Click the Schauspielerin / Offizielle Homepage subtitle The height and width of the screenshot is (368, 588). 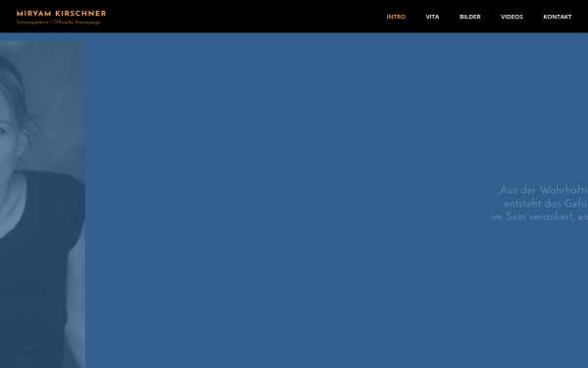(58, 23)
